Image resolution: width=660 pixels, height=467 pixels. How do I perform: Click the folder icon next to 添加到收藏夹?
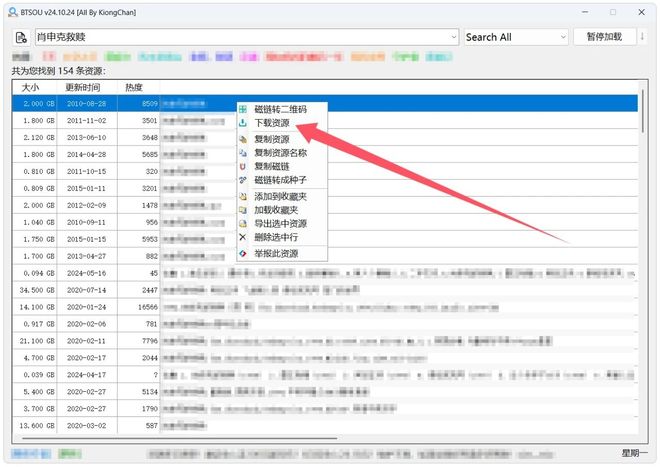[x=243, y=197]
